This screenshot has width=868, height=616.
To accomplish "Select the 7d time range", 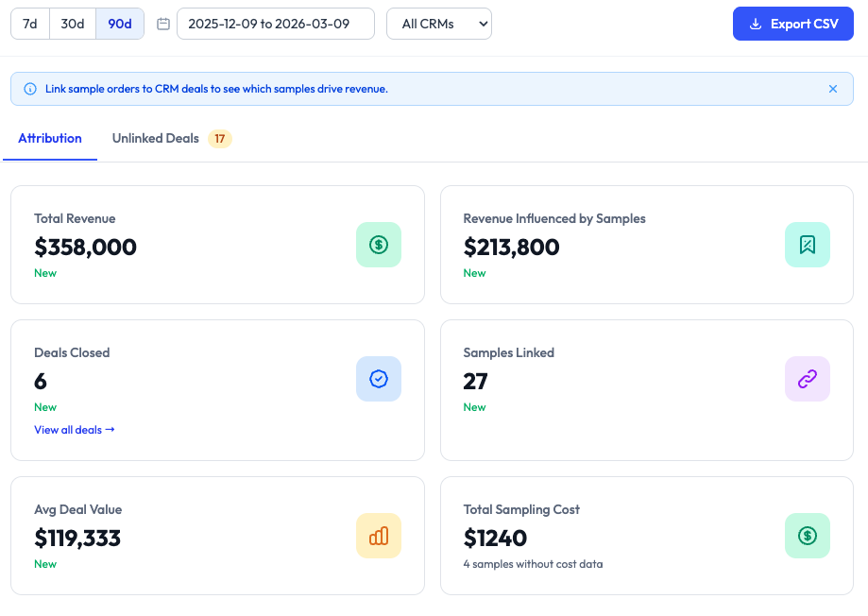I will pos(29,23).
